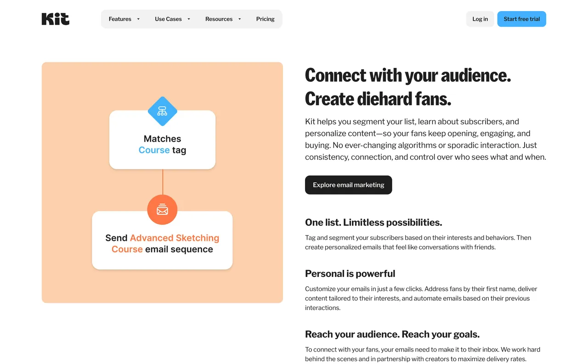Viewport: 588px width, 364px height.
Task: Open the Pricing page from navigation
Action: (265, 19)
